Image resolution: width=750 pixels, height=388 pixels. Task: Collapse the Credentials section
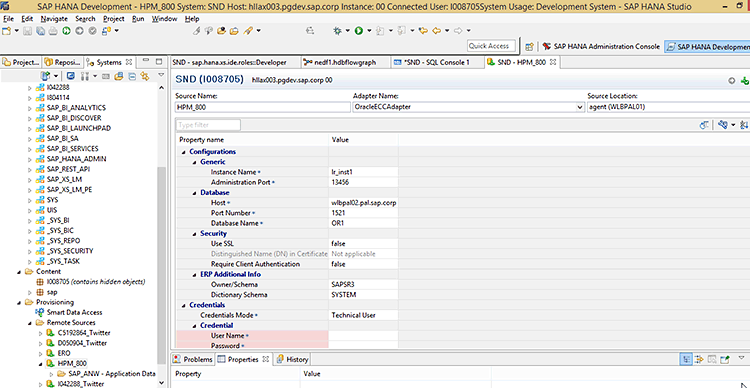[x=184, y=305]
